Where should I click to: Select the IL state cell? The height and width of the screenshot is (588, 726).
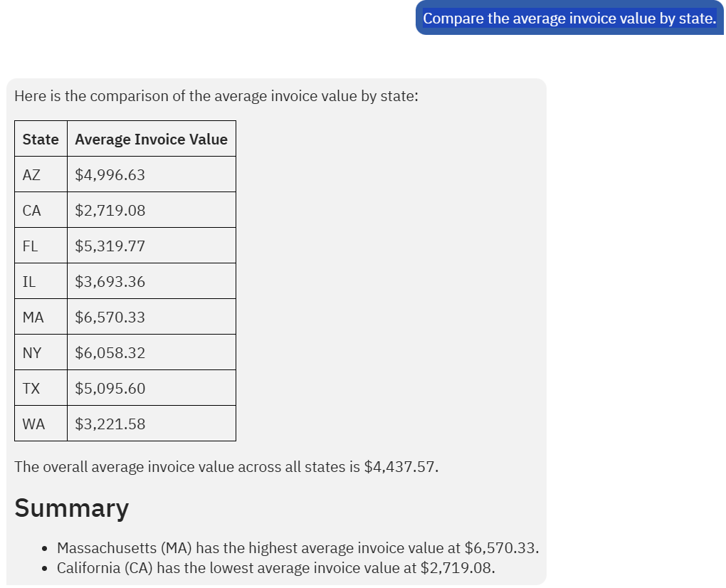pyautogui.click(x=29, y=282)
